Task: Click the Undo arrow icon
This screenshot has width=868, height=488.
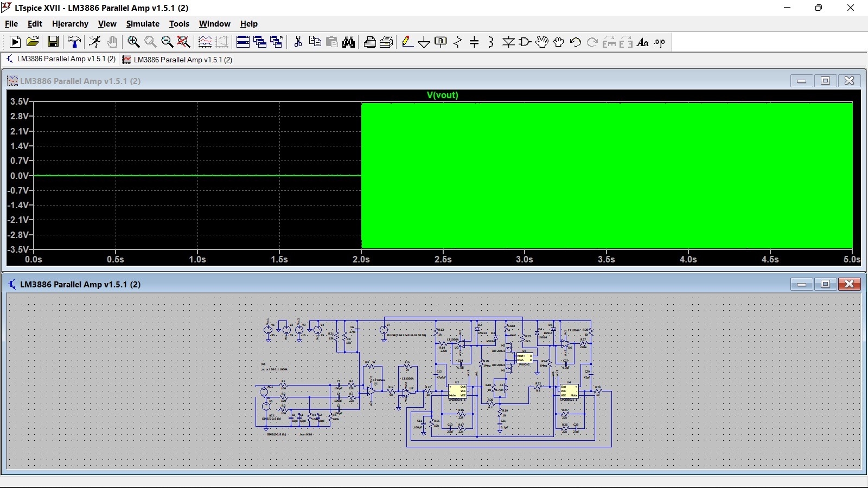Action: (x=576, y=42)
